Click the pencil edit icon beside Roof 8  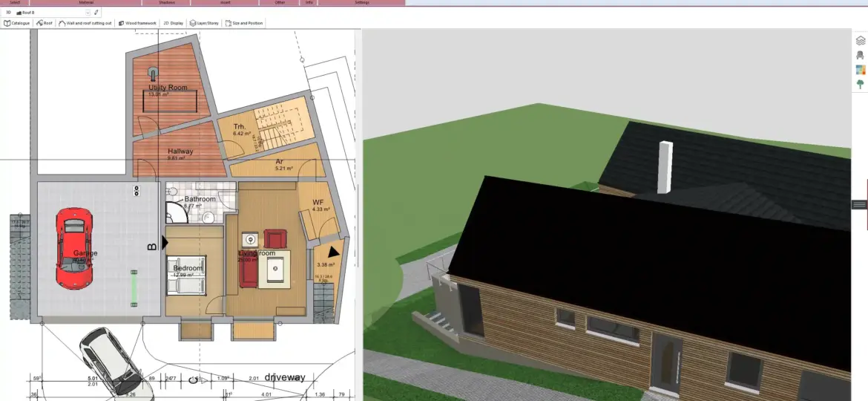(96, 13)
